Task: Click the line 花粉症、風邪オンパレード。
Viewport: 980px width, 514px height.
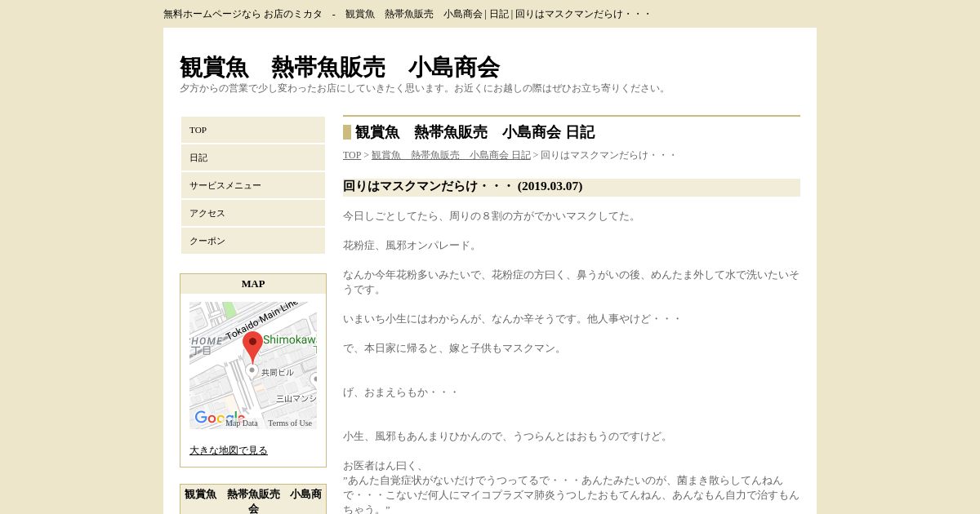Action: point(412,246)
